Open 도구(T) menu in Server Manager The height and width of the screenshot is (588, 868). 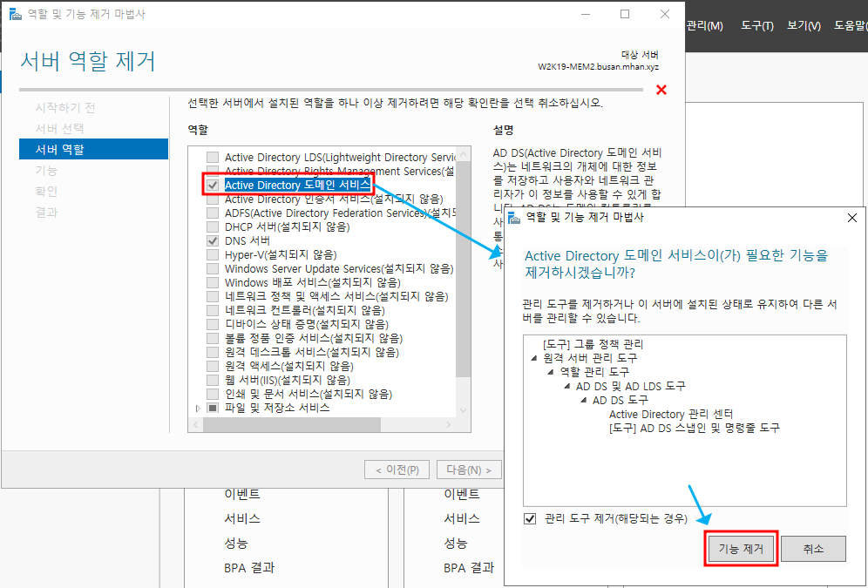tap(757, 25)
